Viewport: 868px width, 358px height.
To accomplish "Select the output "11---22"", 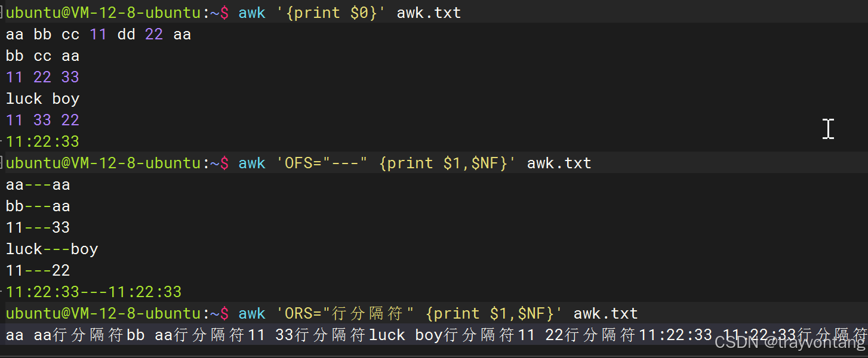I will pyautogui.click(x=38, y=271).
